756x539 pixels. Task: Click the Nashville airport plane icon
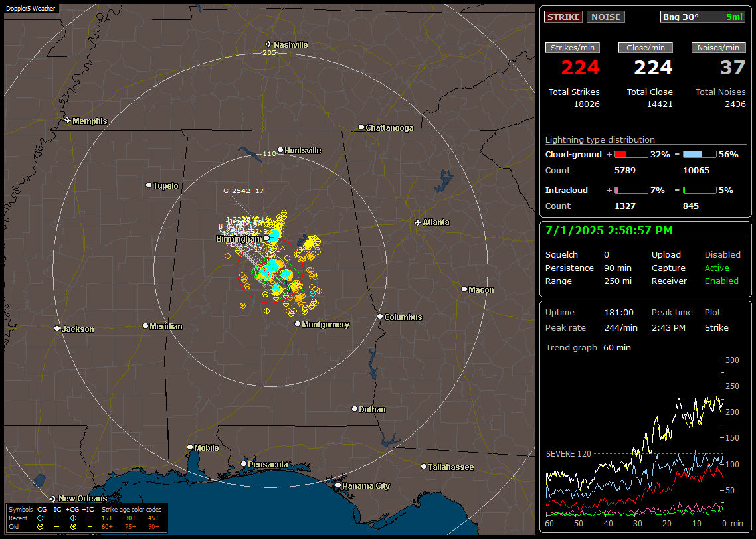[269, 44]
